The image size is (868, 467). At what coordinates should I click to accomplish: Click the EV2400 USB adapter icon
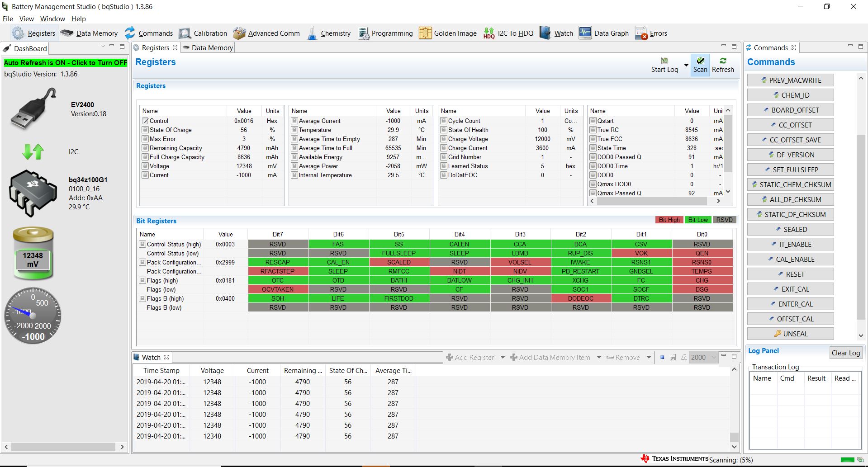click(x=33, y=109)
